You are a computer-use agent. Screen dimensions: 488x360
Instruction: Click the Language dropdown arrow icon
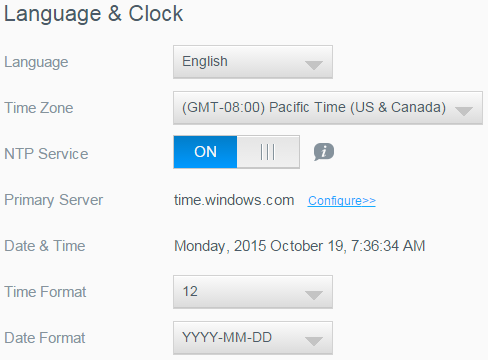(x=314, y=65)
